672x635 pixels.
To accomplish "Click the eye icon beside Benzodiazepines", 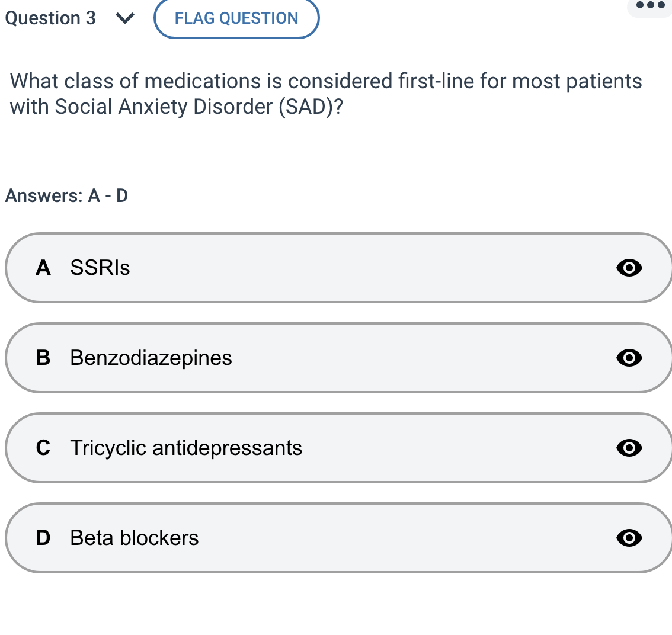I will 629,358.
